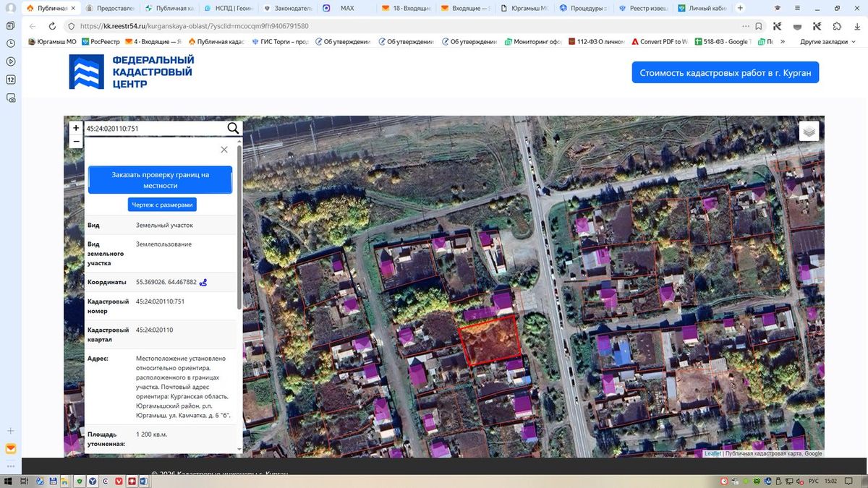Open the Мониторинг bookmark
The image size is (868, 488).
pyautogui.click(x=533, y=42)
